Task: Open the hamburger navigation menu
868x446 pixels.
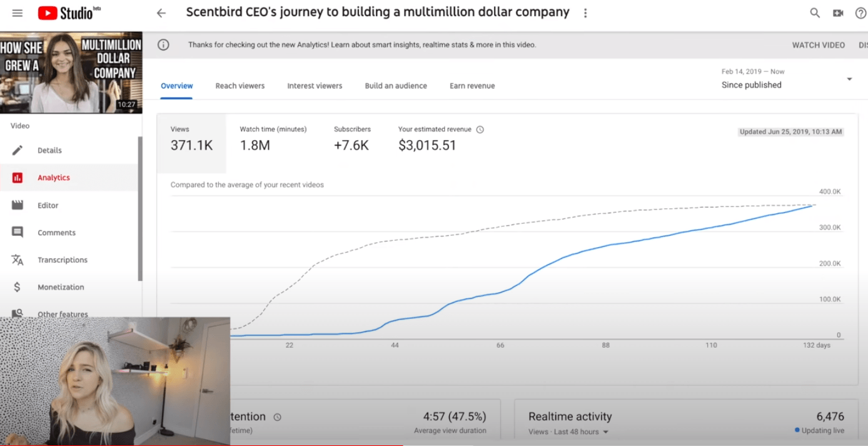Action: (17, 13)
